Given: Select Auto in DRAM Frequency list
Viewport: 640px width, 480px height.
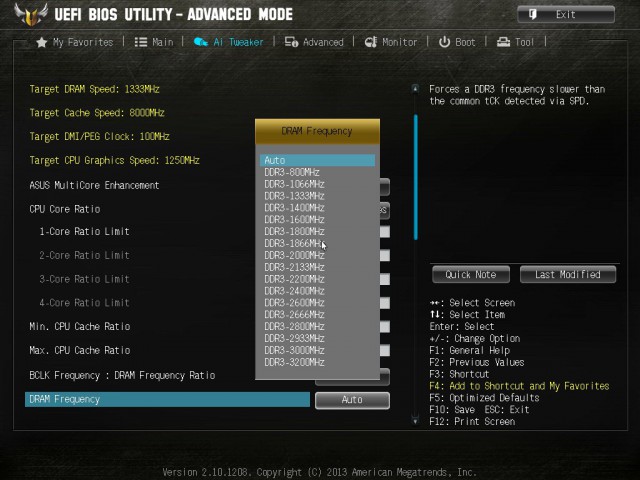Looking at the screenshot, I should click(317, 160).
